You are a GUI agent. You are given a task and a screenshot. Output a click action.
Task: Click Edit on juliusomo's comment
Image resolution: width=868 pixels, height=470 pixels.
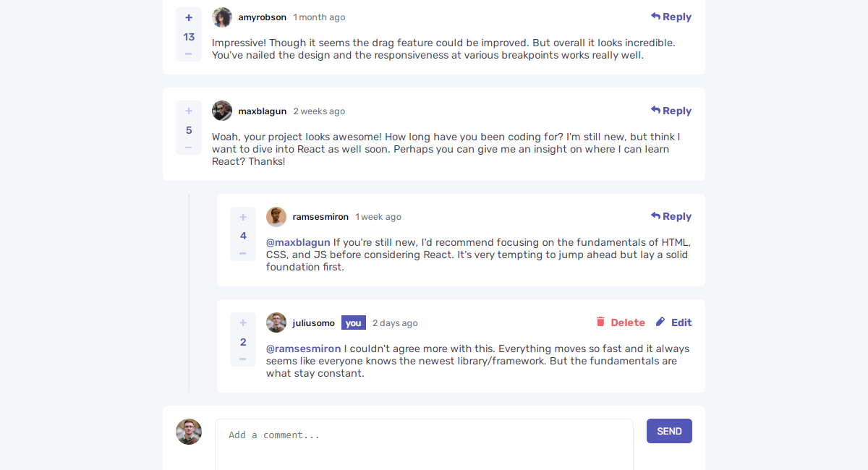pos(680,322)
